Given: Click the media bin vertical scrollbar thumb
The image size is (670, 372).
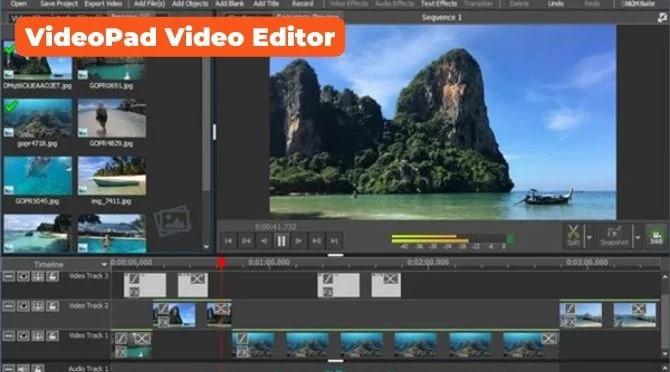Looking at the screenshot, I should point(206,124).
